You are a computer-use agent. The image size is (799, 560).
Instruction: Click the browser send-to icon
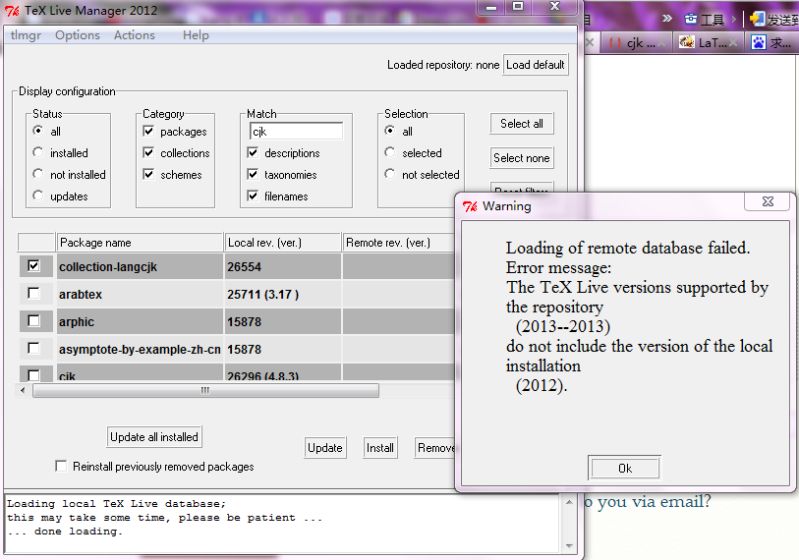pos(757,19)
